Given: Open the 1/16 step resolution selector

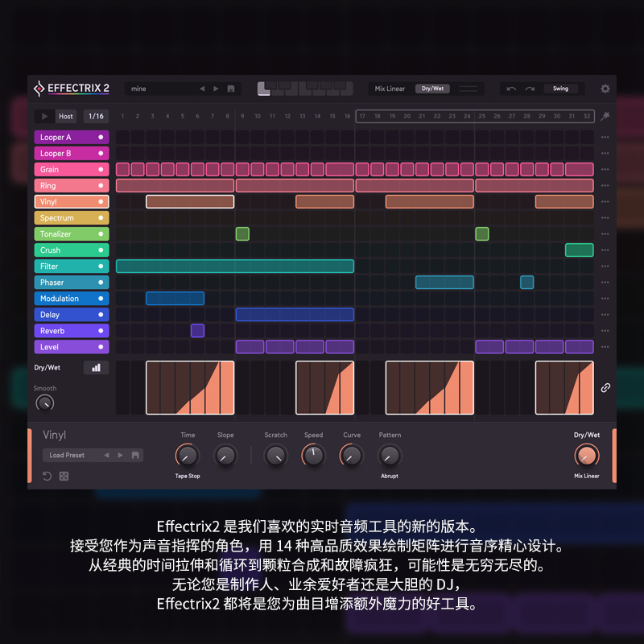Looking at the screenshot, I should (96, 116).
